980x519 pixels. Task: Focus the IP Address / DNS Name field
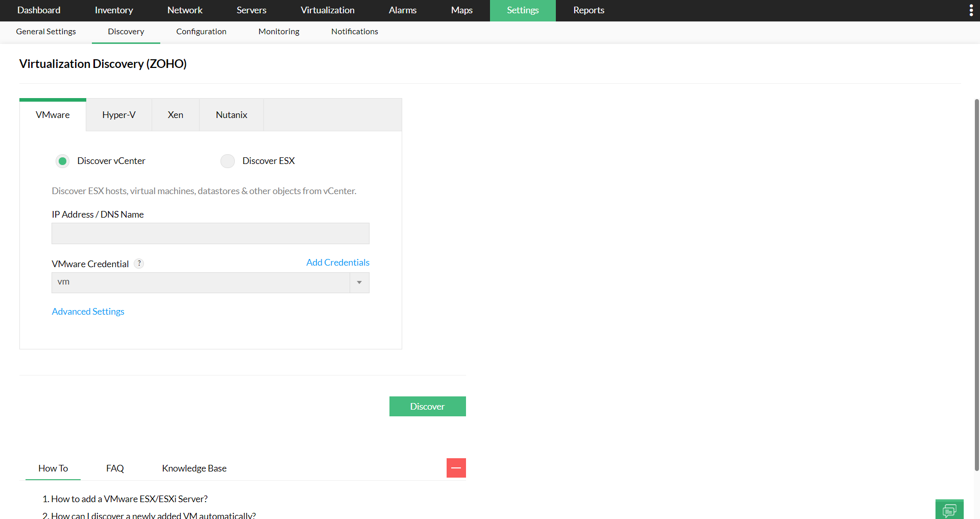[x=210, y=233]
